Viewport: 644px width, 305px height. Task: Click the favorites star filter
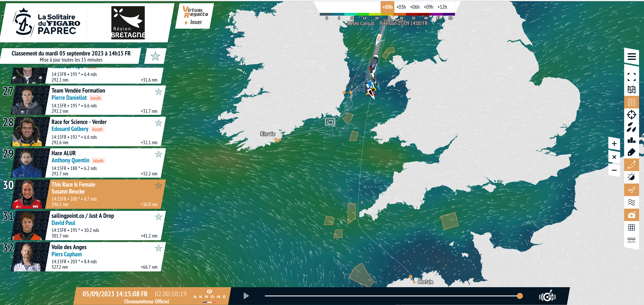155,56
